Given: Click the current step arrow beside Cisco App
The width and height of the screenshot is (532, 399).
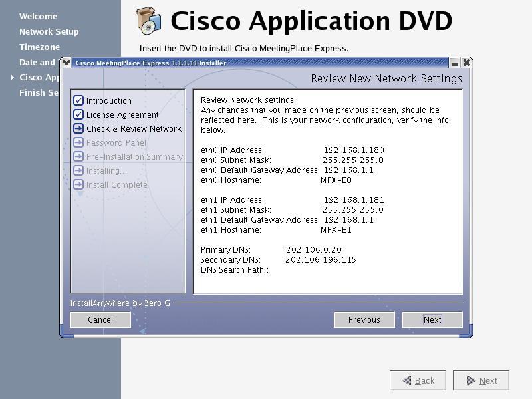Looking at the screenshot, I should click(12, 77).
